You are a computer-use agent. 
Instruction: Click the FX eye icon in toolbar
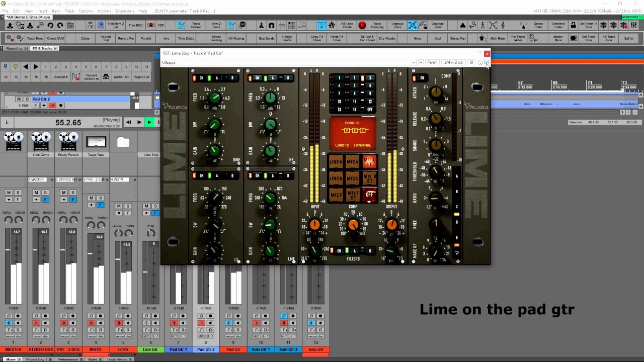pos(90,25)
